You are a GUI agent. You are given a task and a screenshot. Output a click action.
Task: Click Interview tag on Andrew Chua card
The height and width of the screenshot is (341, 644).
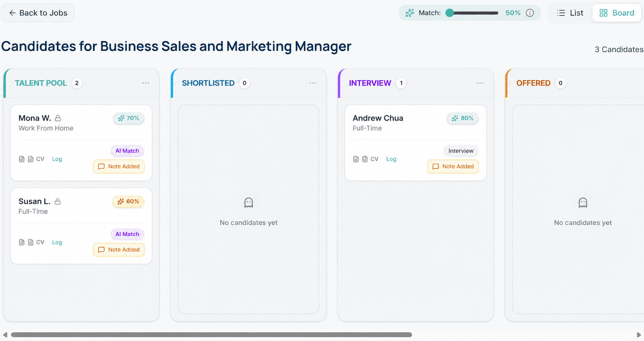[x=461, y=151]
